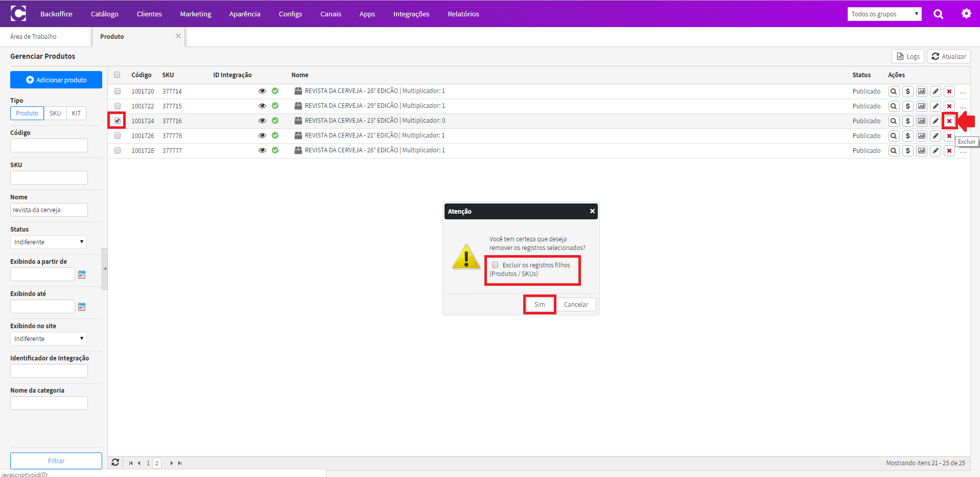Click the Nome da categoria input field
This screenshot has height=477, width=980.
pyautogui.click(x=49, y=403)
